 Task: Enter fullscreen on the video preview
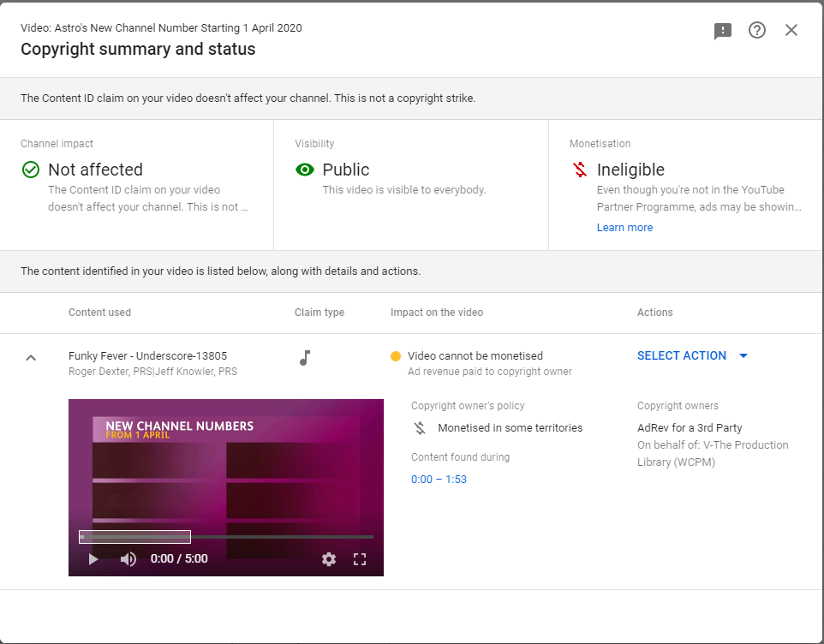[360, 559]
